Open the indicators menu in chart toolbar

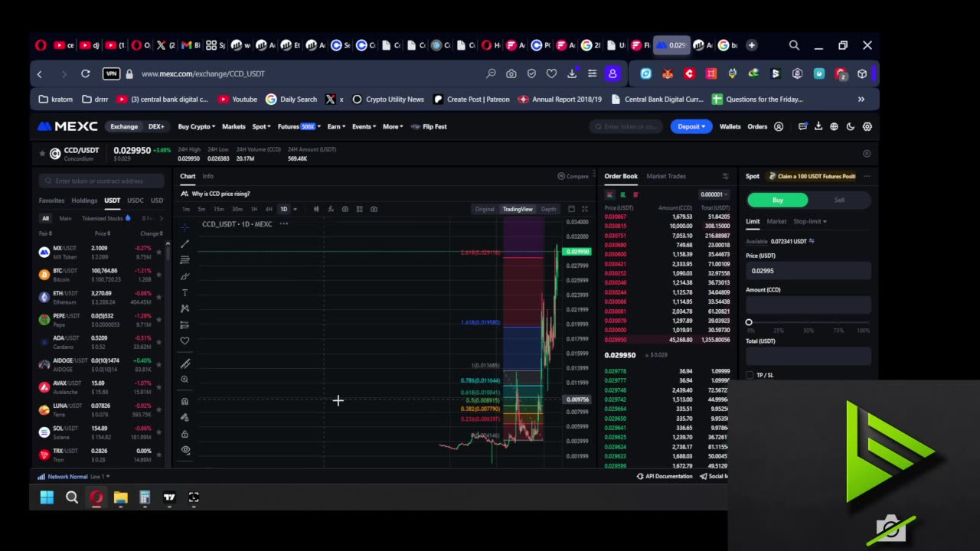tap(331, 209)
